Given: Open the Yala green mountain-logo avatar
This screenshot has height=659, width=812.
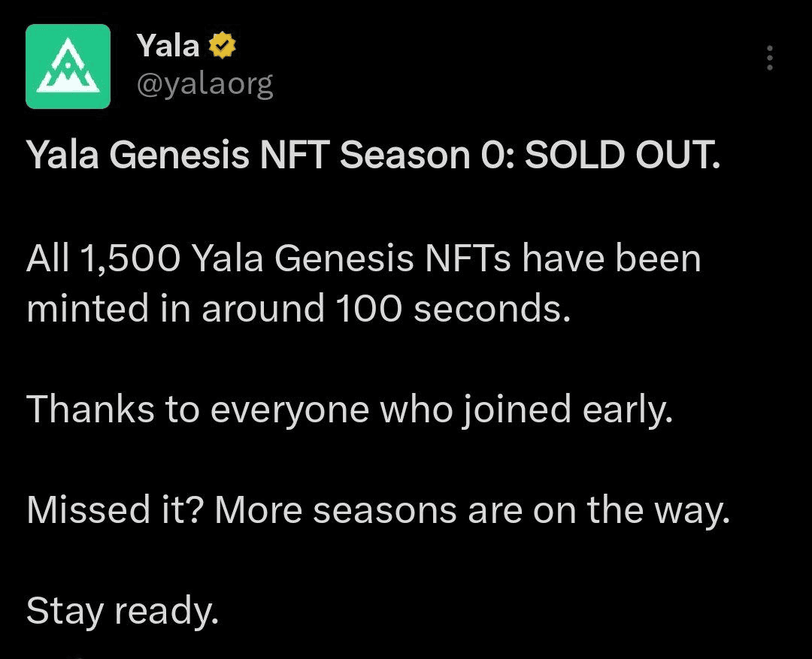Looking at the screenshot, I should 68,66.
